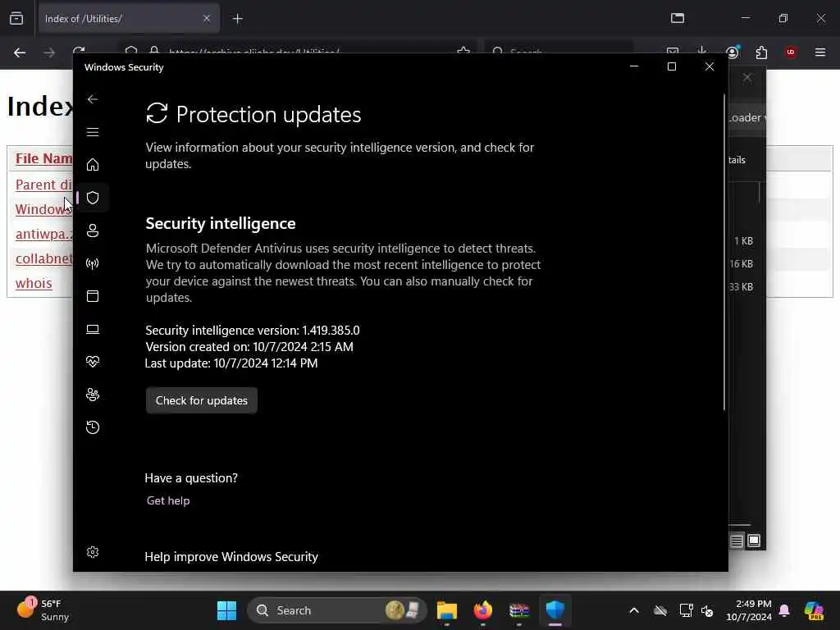This screenshot has width=840, height=630.
Task: Open Virus & threat protection shield icon
Action: pyautogui.click(x=93, y=198)
